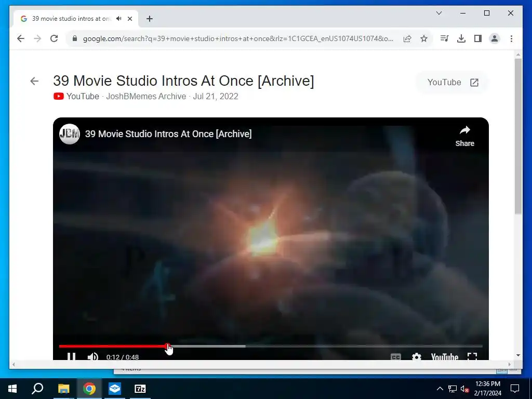Screen dimensions: 532x399
Task: Share the video with the Share arrow
Action: [x=464, y=136]
